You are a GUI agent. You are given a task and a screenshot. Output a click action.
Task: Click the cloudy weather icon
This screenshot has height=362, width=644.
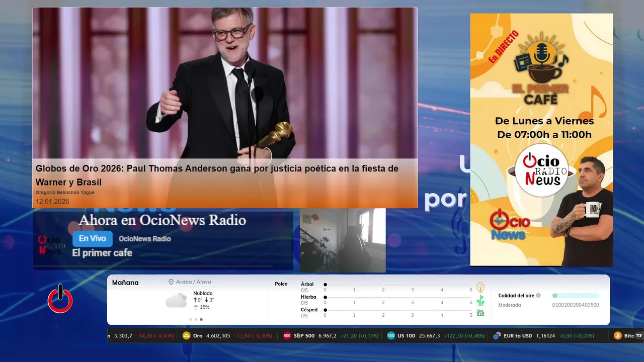click(x=176, y=301)
